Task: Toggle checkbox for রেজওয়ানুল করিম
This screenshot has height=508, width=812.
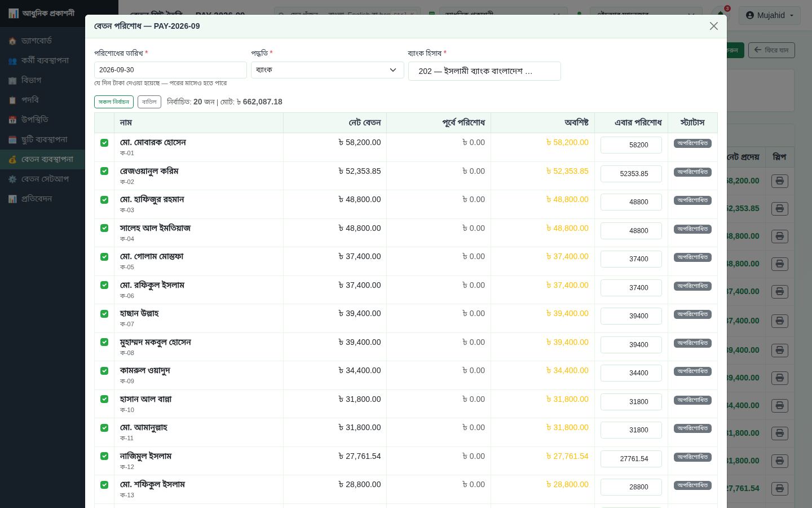Action: click(x=104, y=171)
